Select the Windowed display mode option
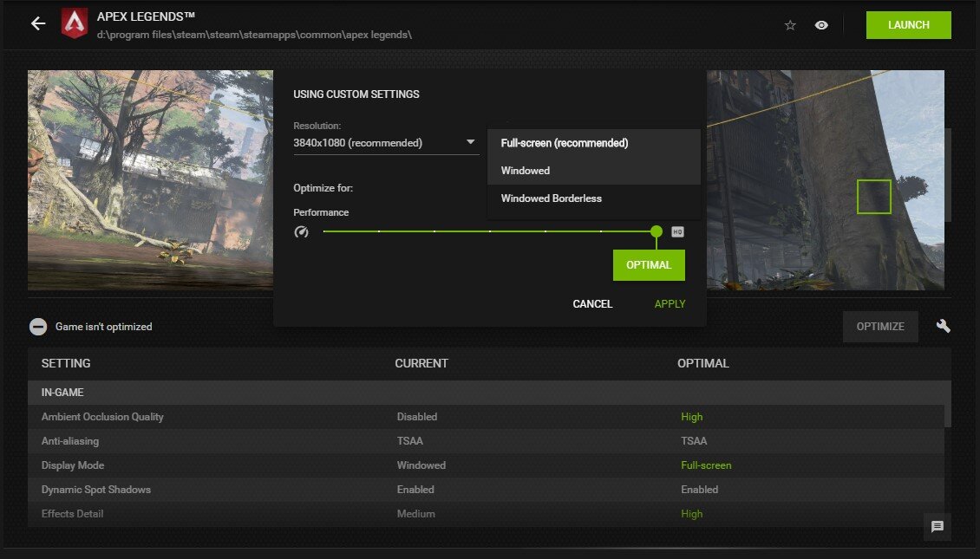Screen dimensions: 980x559 point(594,171)
